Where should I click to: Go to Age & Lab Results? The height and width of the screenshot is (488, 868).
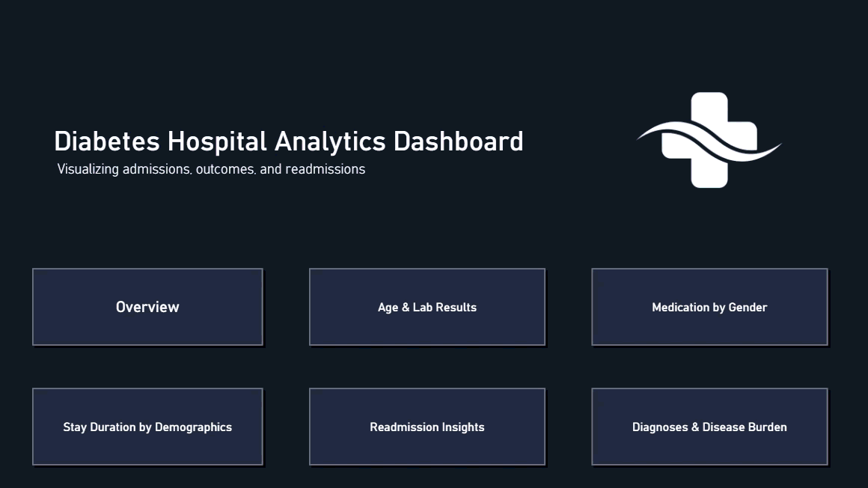[427, 307]
